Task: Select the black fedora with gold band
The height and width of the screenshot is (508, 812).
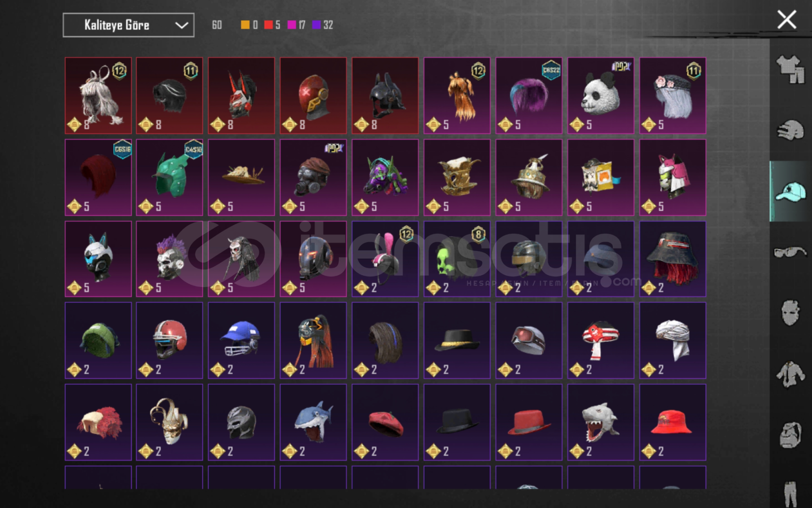Action: [457, 340]
